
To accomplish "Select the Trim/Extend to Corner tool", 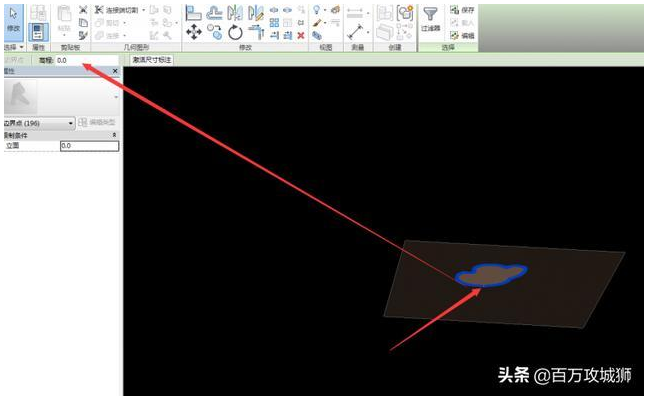I will [x=256, y=32].
